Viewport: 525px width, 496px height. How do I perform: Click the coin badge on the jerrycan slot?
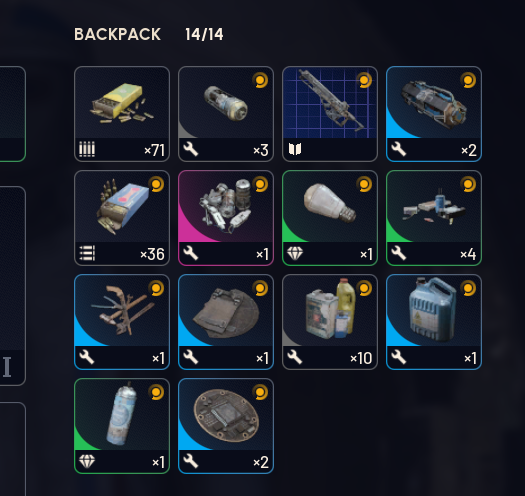468,288
